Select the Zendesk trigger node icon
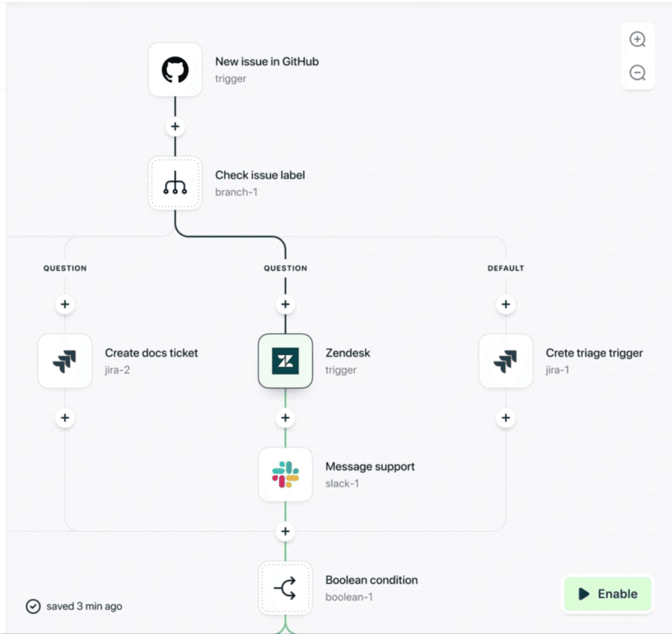 click(x=285, y=361)
